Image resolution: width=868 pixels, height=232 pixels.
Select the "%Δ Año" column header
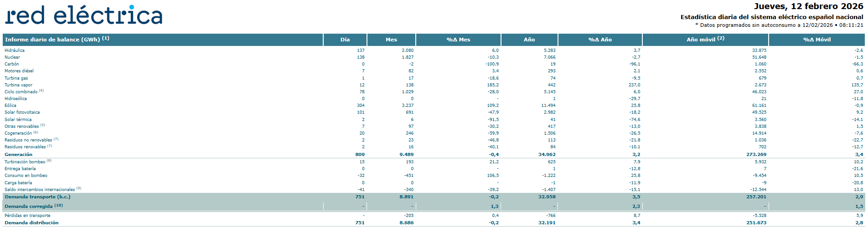[x=600, y=40]
